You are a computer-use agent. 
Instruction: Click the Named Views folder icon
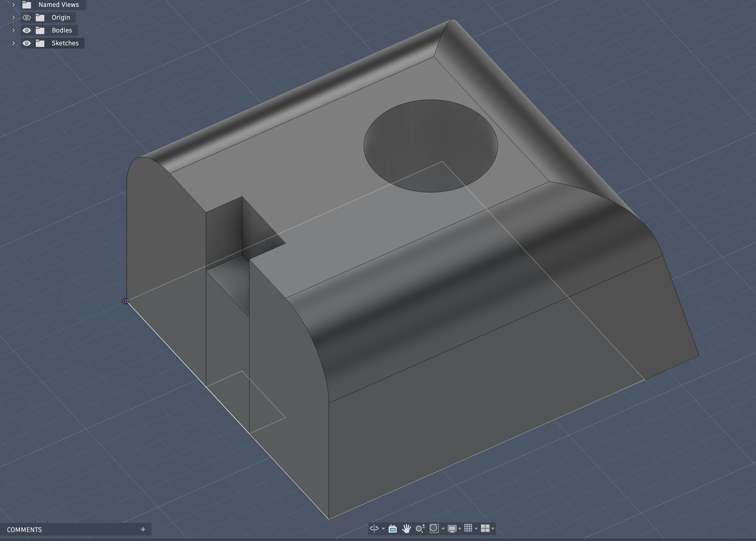click(27, 5)
